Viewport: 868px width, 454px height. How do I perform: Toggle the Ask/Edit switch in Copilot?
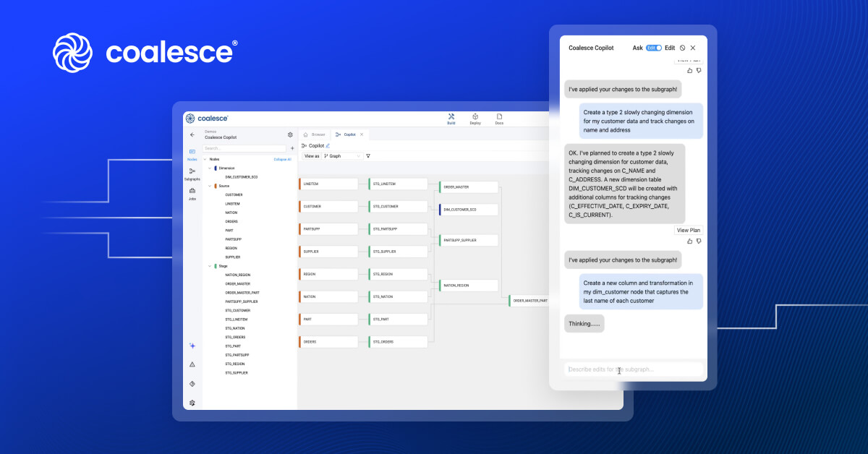[x=654, y=48]
